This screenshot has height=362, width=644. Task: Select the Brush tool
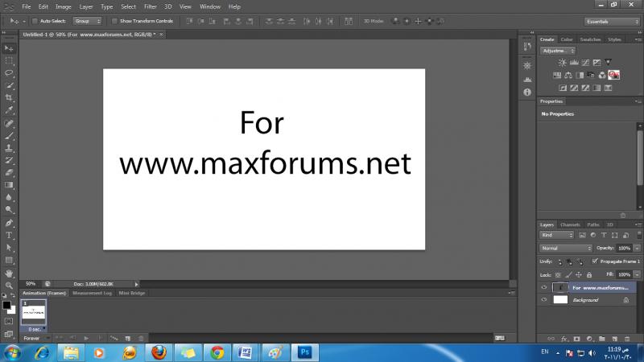[x=9, y=135]
